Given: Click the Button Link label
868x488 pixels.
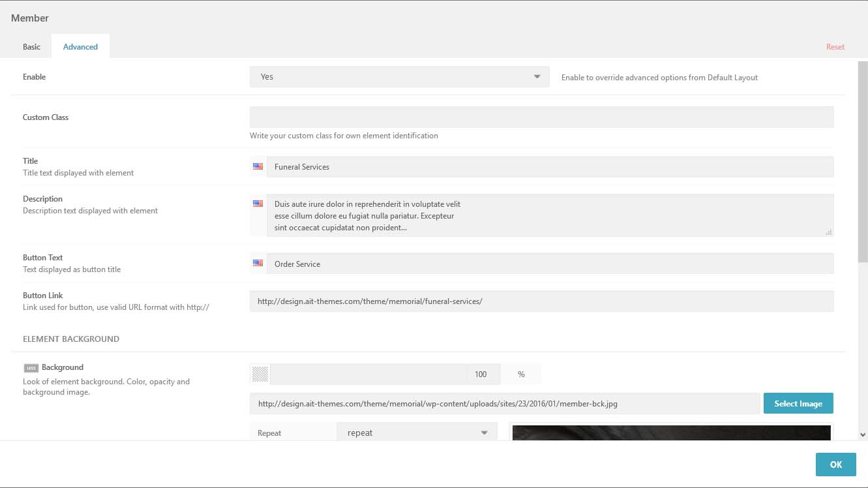Looking at the screenshot, I should coord(43,295).
